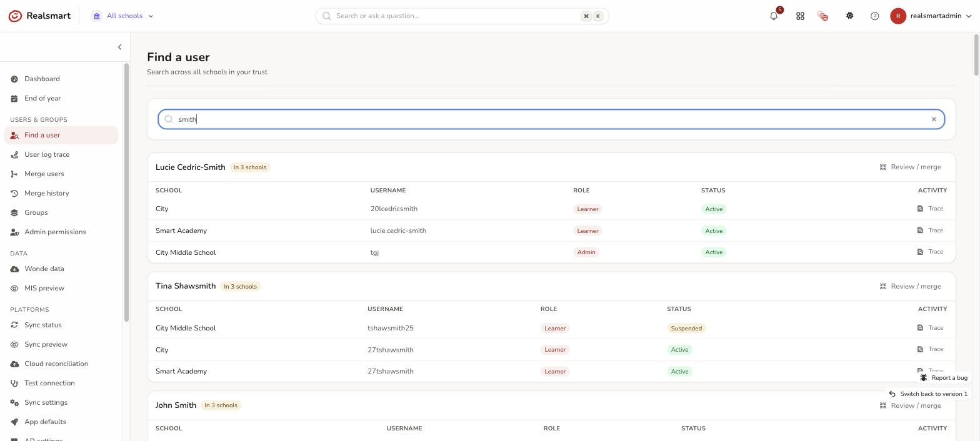Screen dimensions: 980x441
Task: Click the sidebar scrollbar
Action: (x=126, y=192)
